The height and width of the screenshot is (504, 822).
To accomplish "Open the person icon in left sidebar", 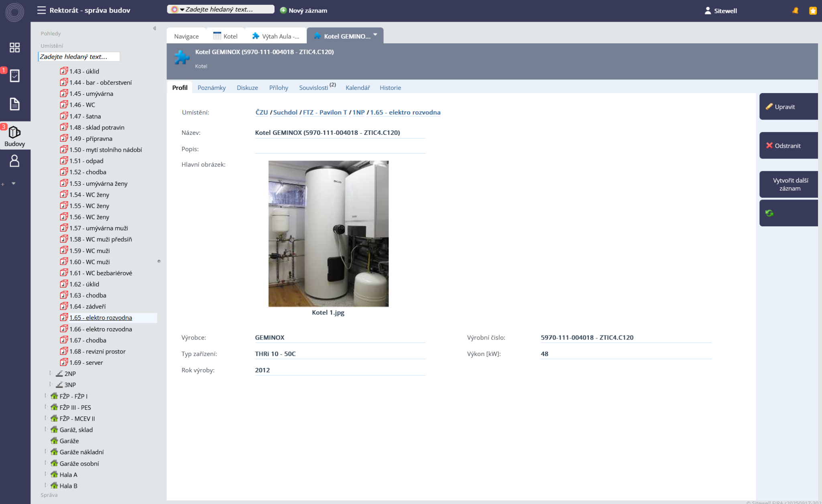I will (14, 161).
